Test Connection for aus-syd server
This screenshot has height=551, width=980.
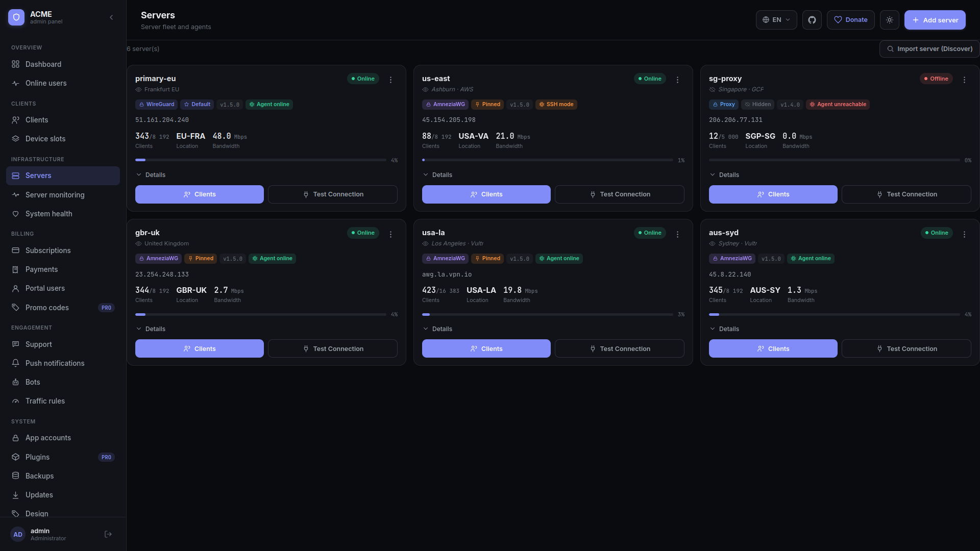coord(906,348)
